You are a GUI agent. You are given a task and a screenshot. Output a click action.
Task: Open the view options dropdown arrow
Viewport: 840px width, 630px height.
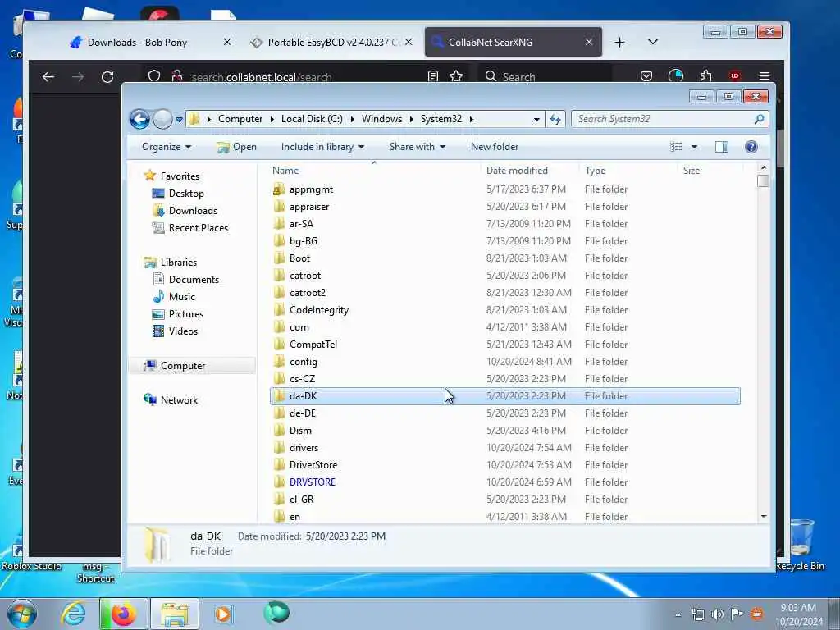694,147
